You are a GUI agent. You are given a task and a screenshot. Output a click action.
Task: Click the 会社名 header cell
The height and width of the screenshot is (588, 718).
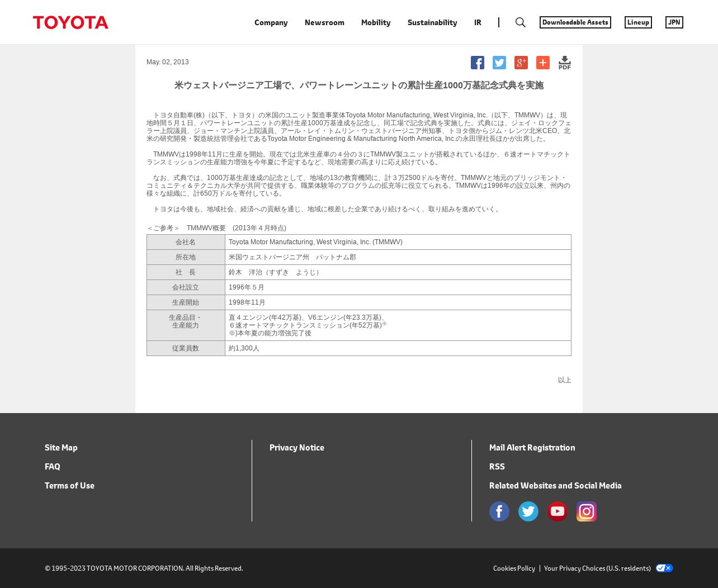tap(186, 242)
